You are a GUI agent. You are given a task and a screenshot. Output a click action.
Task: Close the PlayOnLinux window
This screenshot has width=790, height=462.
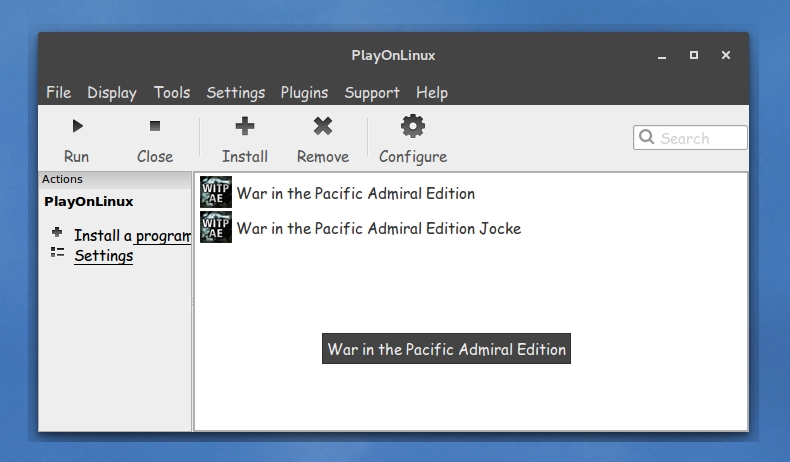point(726,55)
